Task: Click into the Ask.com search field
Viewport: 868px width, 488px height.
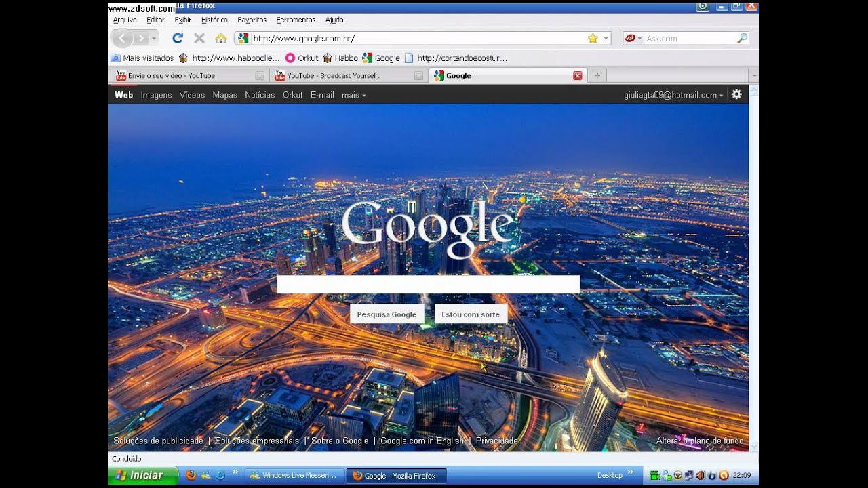Action: 690,39
